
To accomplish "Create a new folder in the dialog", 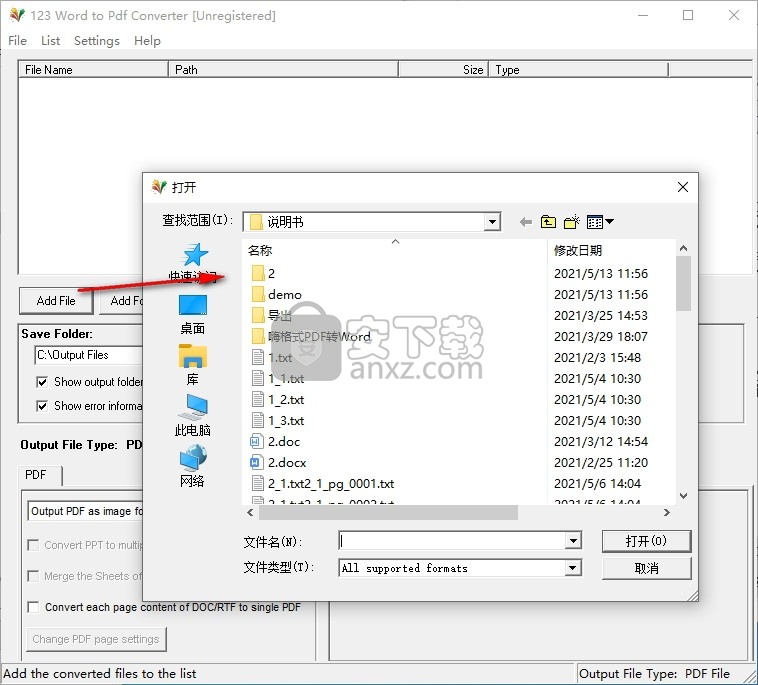I will (x=571, y=222).
